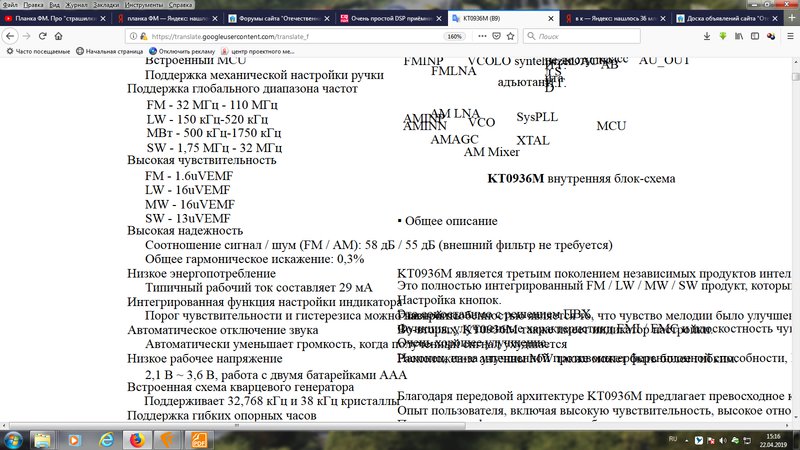Show site information for the page

(x=133, y=36)
